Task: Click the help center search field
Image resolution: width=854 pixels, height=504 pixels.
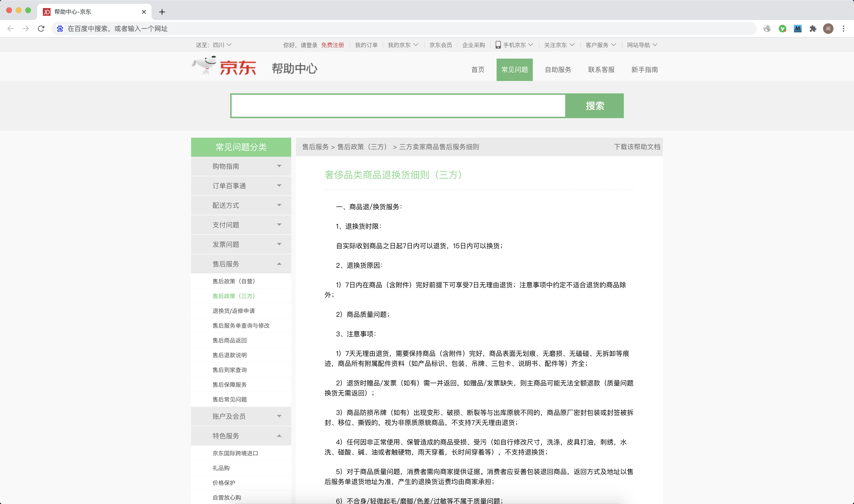Action: pyautogui.click(x=398, y=106)
